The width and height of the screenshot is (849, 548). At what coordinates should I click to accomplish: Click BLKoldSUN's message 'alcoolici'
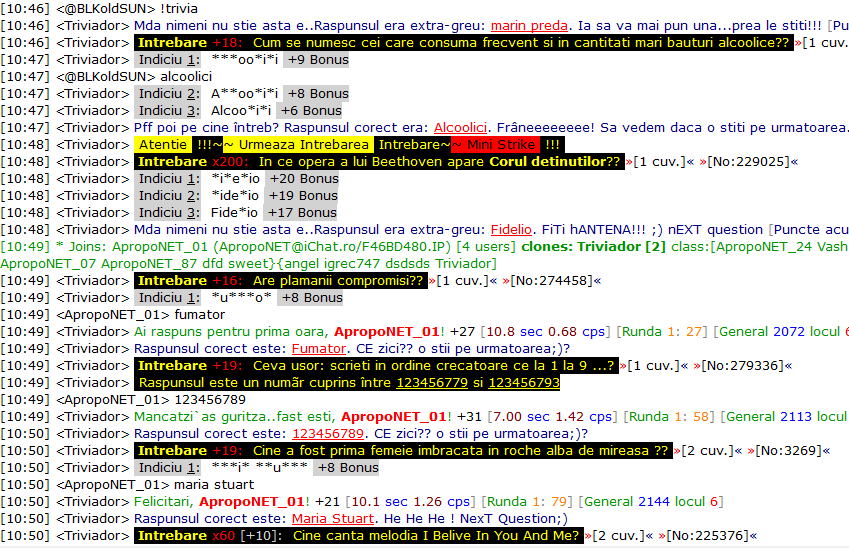[186, 77]
